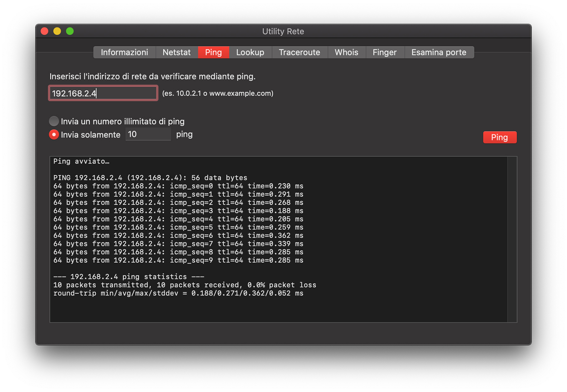
Task: Click the icmp_seq=8 result line
Action: pos(178,252)
